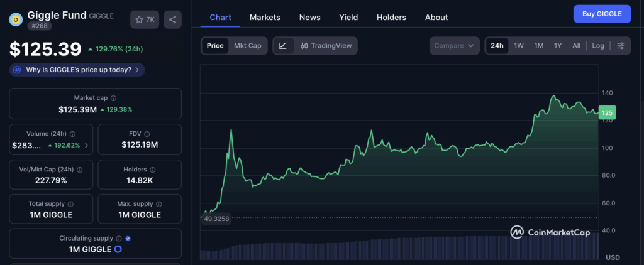The image size is (644, 265).
Task: Expand Volume (24h) details arrow
Action: pos(87,145)
